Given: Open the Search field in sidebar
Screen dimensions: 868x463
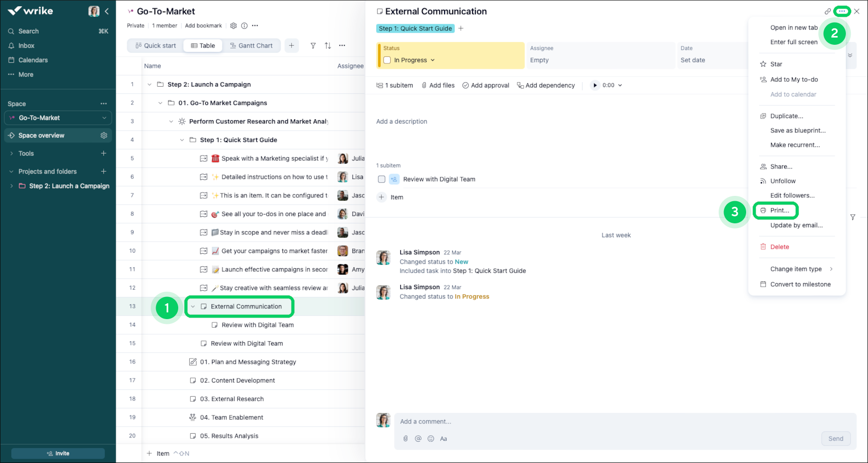Looking at the screenshot, I should [x=58, y=31].
